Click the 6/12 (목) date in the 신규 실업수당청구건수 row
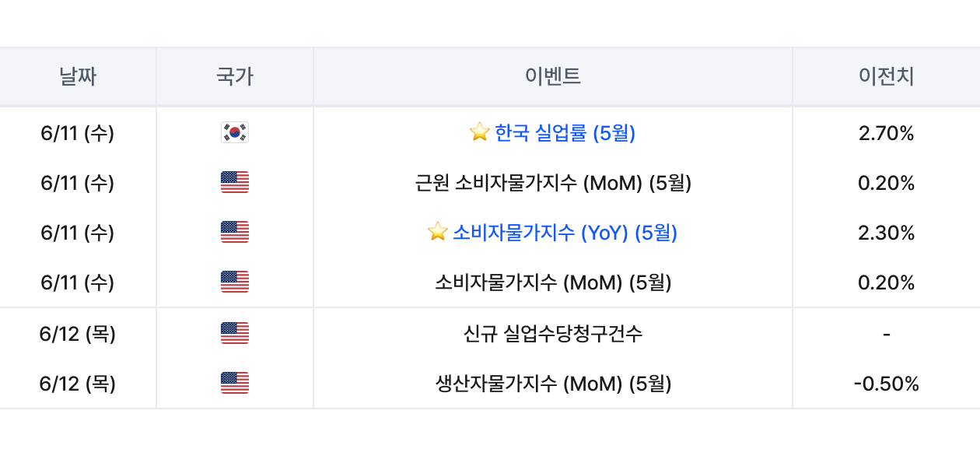This screenshot has width=980, height=456. tap(78, 334)
